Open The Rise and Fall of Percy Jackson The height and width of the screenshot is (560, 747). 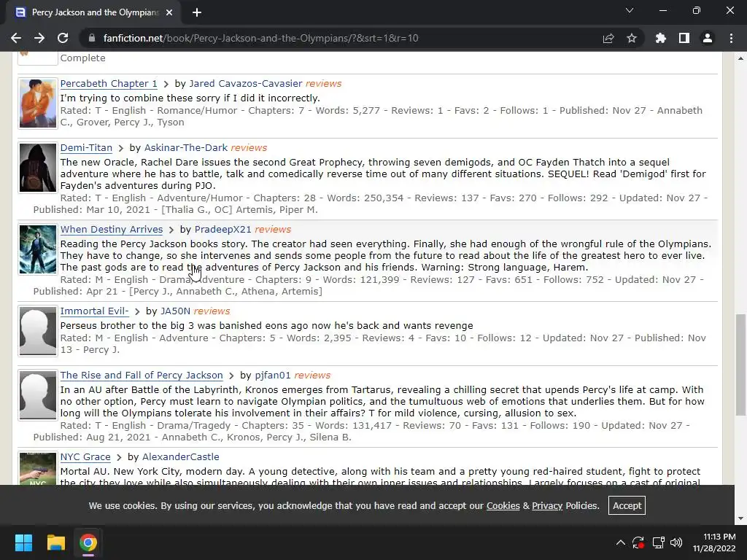point(142,376)
